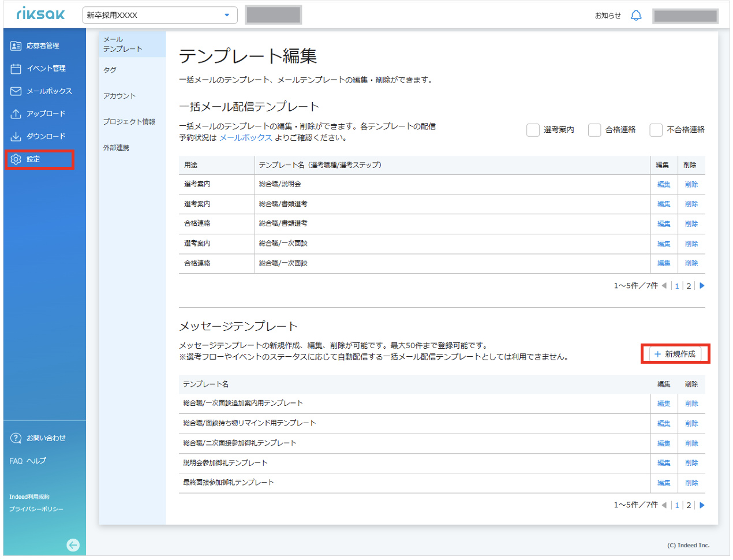This screenshot has width=733, height=560.
Task: Open イベント管理 in the sidebar
Action: click(46, 68)
